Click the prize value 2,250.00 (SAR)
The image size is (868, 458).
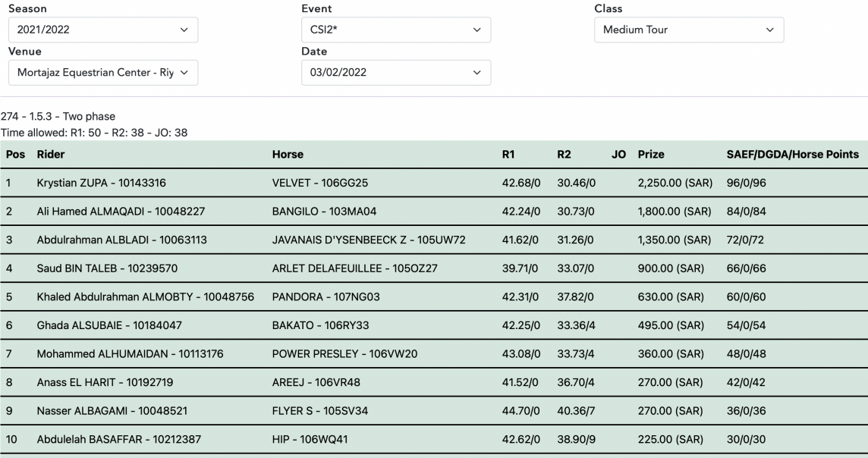pyautogui.click(x=675, y=183)
